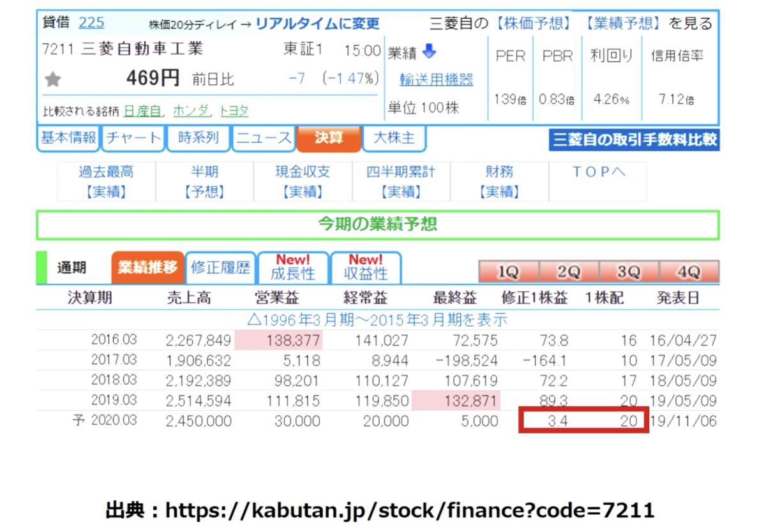
Task: Switch to リアルタイムに変更 link
Action: pyautogui.click(x=317, y=24)
